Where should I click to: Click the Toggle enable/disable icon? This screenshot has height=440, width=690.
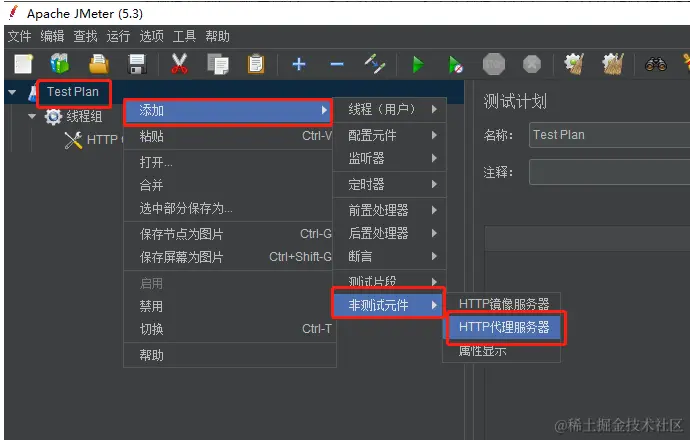click(x=375, y=64)
